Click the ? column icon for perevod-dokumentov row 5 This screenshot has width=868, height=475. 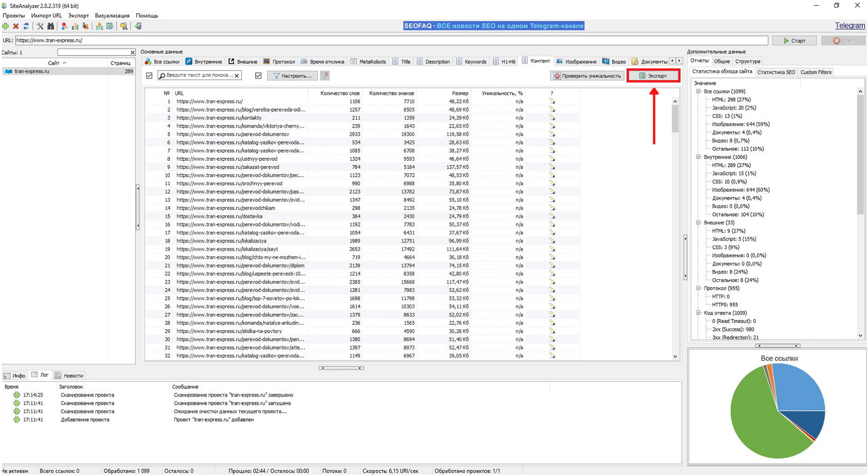point(552,134)
